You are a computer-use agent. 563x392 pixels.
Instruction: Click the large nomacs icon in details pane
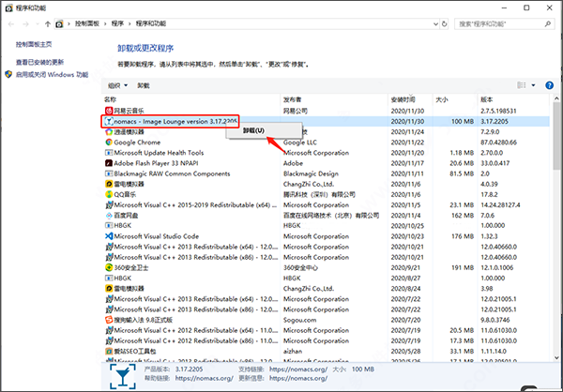tap(123, 376)
